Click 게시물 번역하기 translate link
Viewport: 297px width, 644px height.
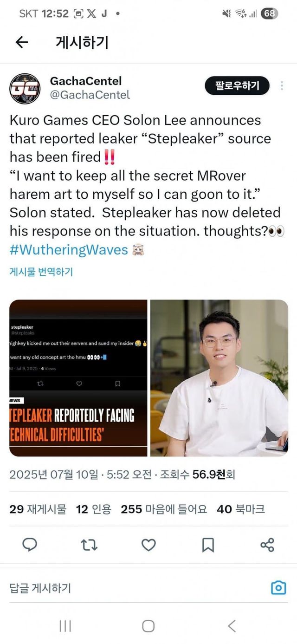[x=41, y=272]
